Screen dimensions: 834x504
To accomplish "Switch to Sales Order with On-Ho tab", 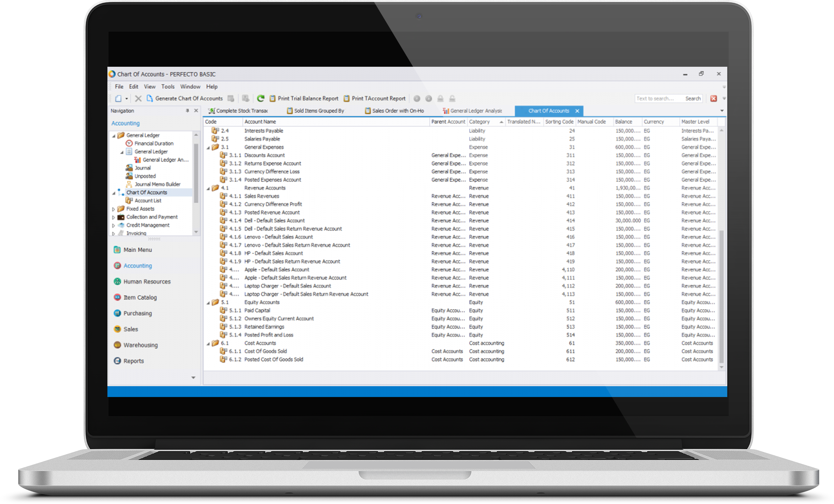I will [394, 111].
